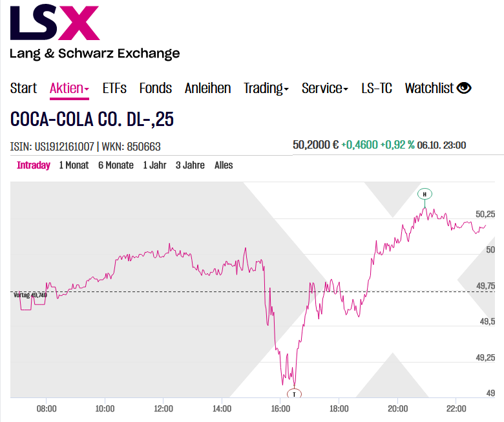Open the Start page

[23, 89]
